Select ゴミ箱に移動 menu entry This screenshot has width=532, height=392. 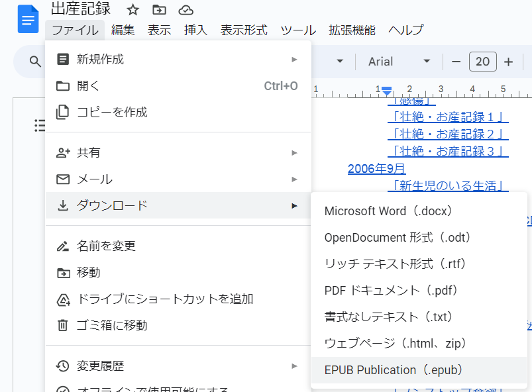pos(178,326)
